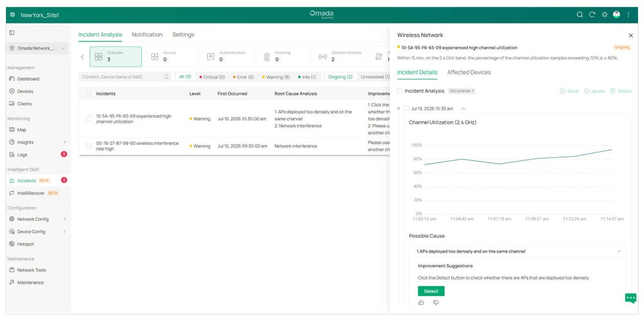Open the Incident Details tab
The height and width of the screenshot is (323, 644).
[417, 73]
